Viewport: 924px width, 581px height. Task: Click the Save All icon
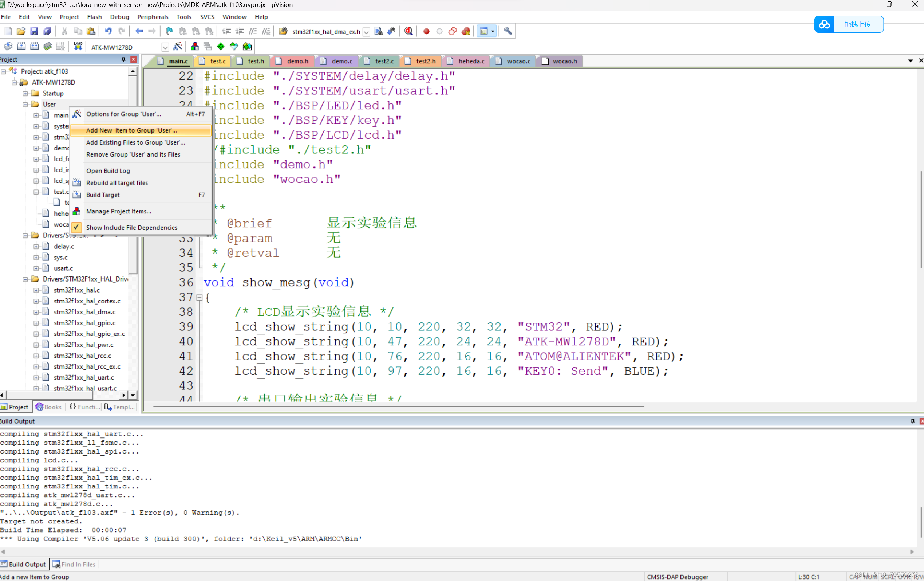(x=47, y=31)
